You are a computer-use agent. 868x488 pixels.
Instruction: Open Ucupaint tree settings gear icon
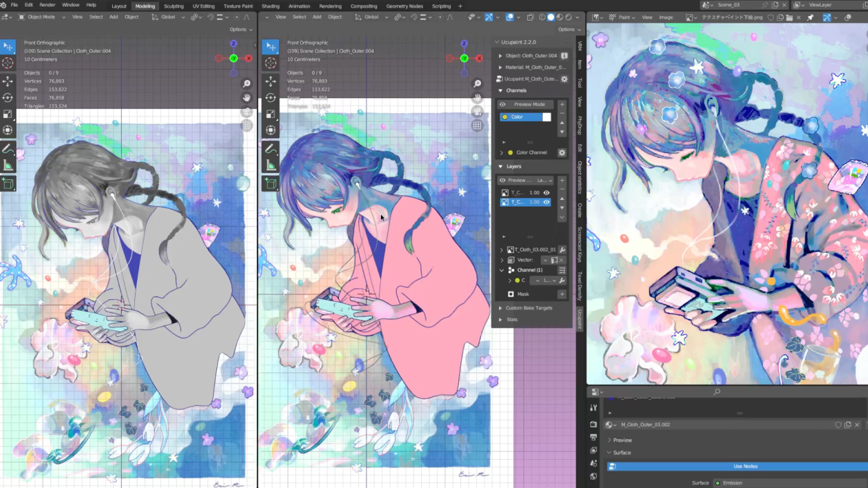pos(564,79)
